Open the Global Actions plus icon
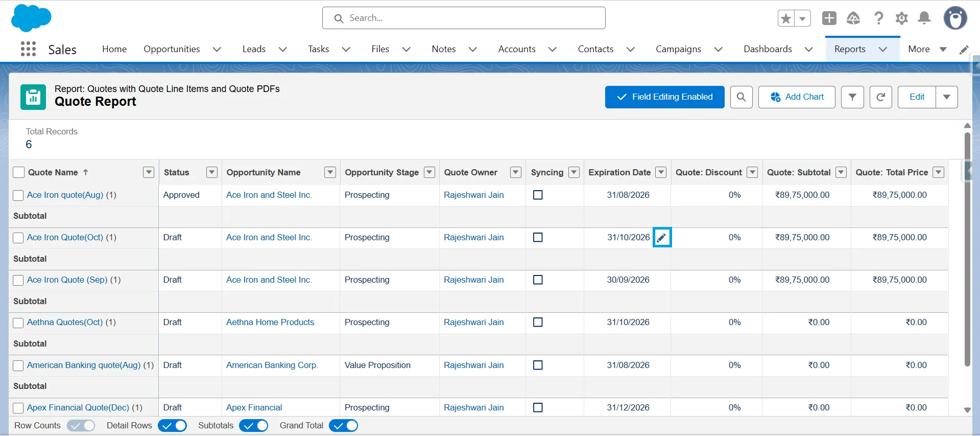980x436 pixels. coord(829,18)
